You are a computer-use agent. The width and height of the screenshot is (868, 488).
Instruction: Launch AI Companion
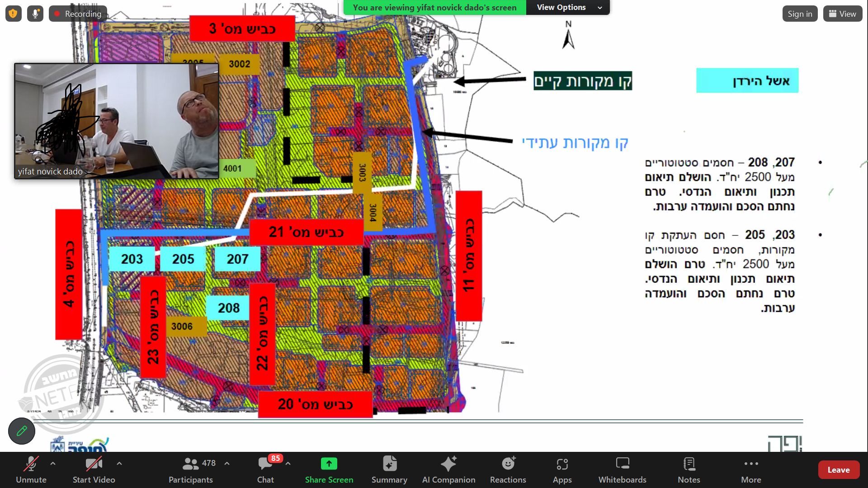448,469
